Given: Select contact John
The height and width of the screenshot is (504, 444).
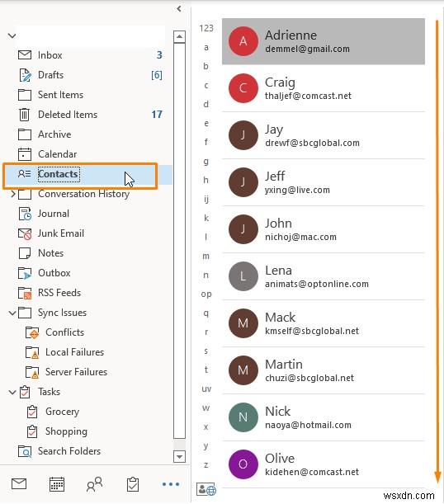Looking at the screenshot, I should tap(324, 229).
